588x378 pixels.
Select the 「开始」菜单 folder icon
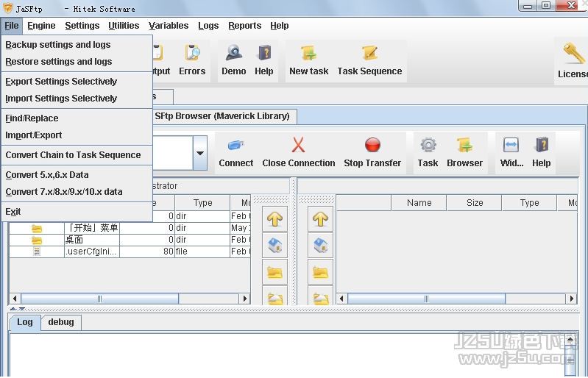(x=37, y=228)
